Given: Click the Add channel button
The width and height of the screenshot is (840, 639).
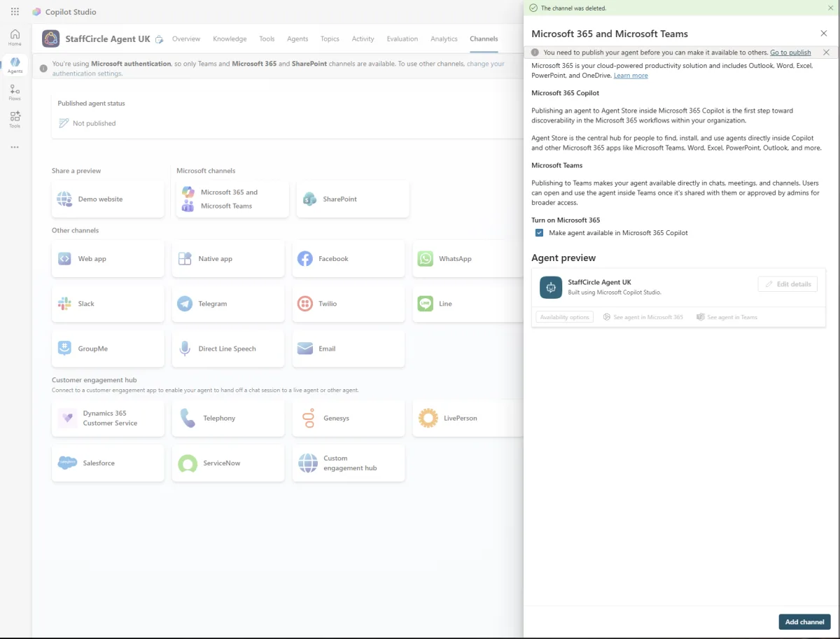Looking at the screenshot, I should coord(804,622).
